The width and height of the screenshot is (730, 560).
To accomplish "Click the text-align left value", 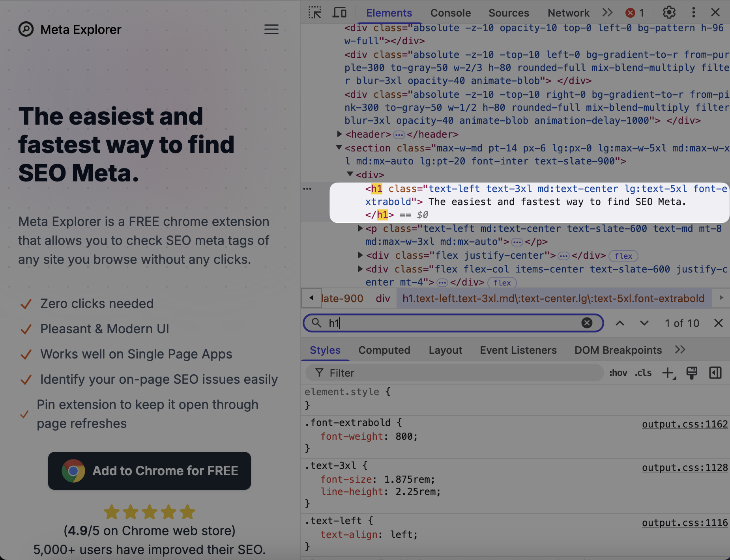I will [401, 535].
